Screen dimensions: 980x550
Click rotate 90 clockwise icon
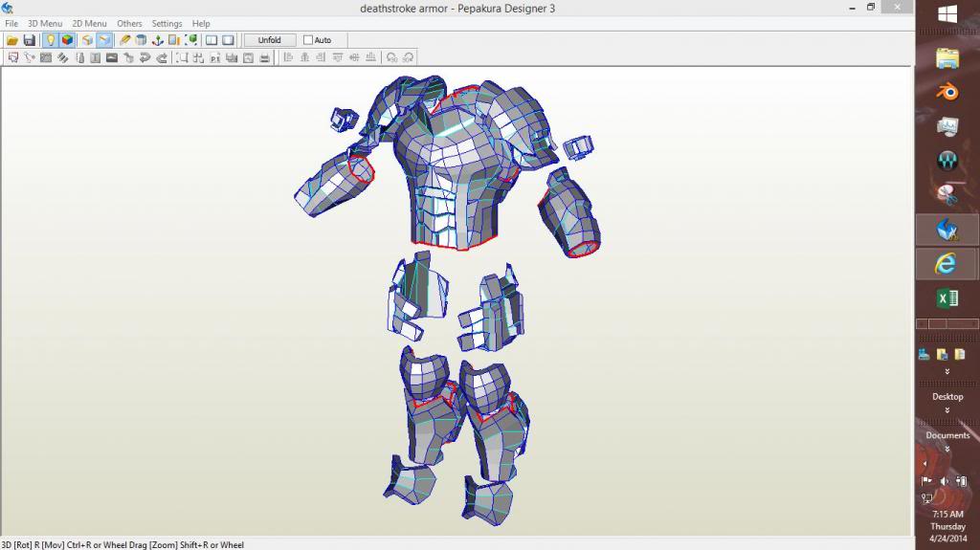(x=408, y=57)
